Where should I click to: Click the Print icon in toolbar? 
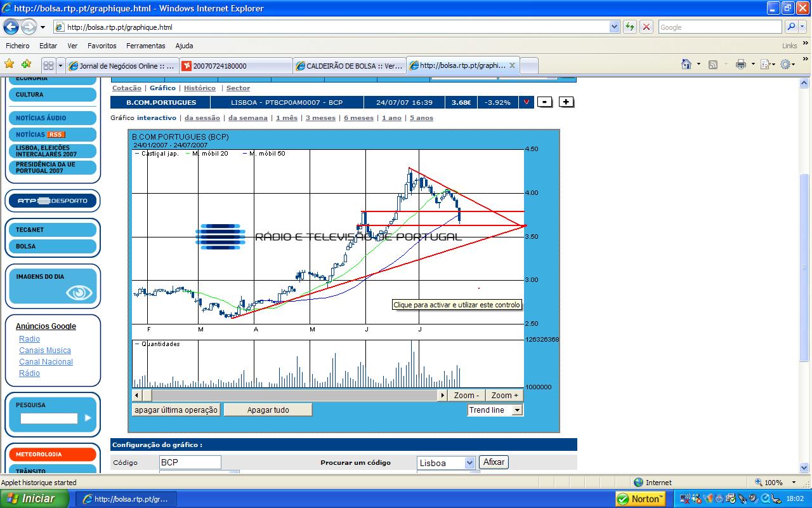(x=740, y=64)
